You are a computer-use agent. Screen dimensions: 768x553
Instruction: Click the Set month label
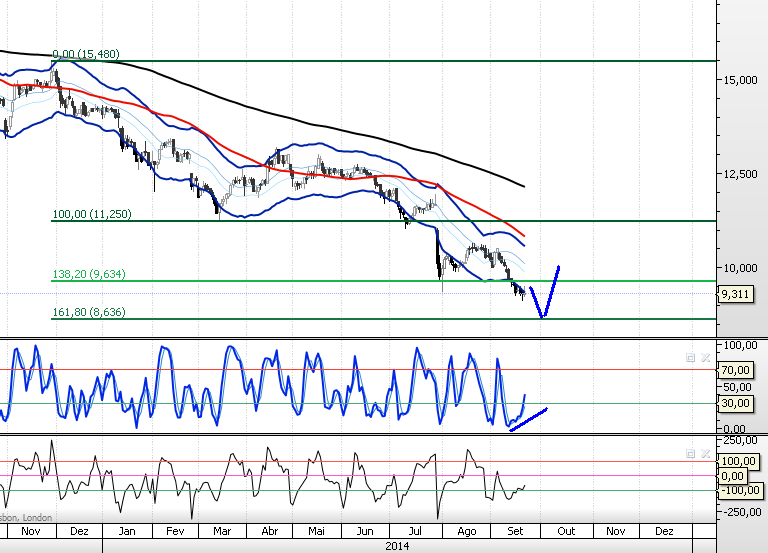[x=515, y=531]
